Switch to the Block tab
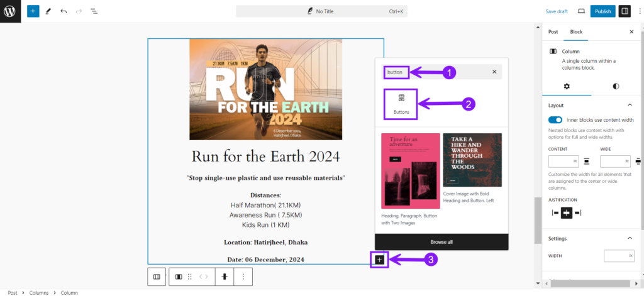The image size is (644, 296). click(x=576, y=31)
